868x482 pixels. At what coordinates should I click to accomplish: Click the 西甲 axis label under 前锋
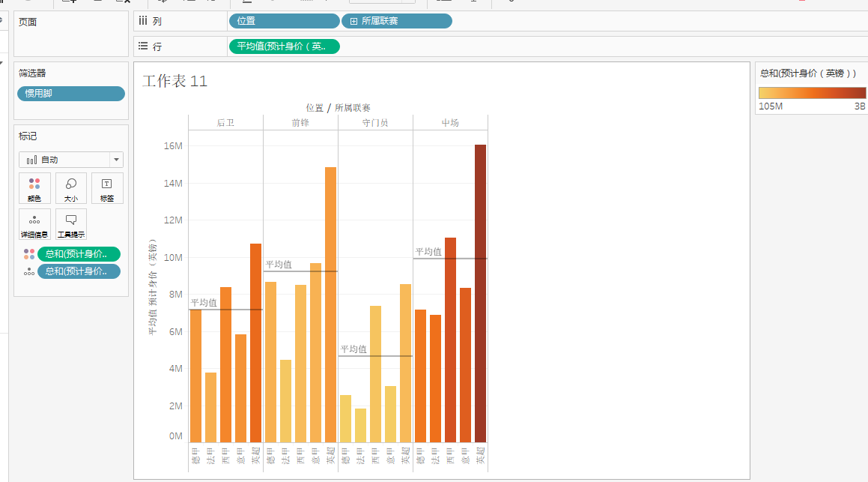coord(300,456)
